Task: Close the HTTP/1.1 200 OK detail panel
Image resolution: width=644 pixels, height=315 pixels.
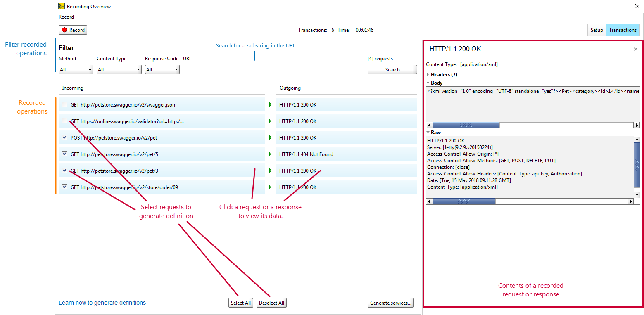Action: [x=635, y=49]
